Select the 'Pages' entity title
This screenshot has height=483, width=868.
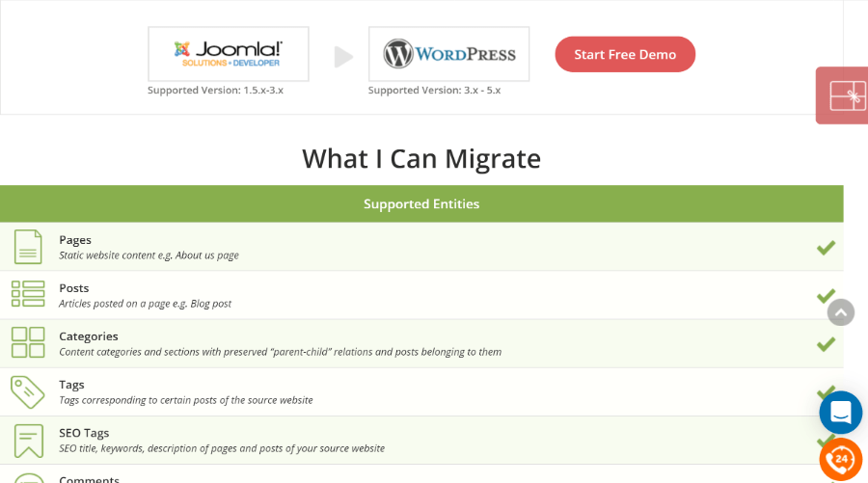(75, 240)
